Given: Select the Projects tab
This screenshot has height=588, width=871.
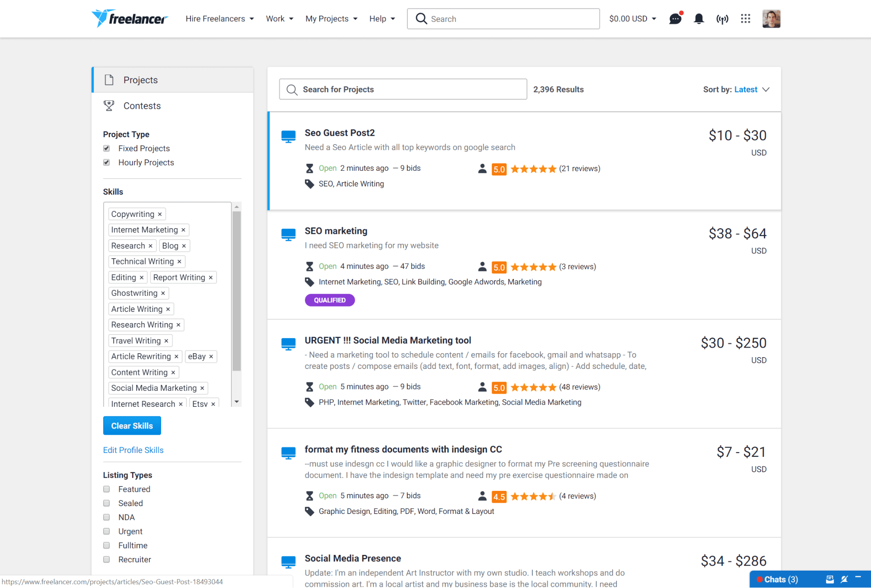Looking at the screenshot, I should coord(141,79).
